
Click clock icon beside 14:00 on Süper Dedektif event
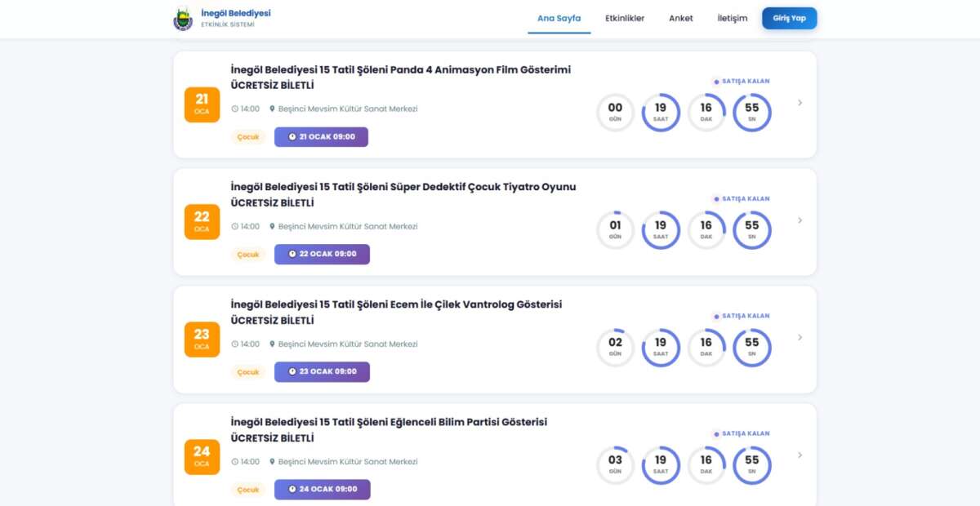234,226
